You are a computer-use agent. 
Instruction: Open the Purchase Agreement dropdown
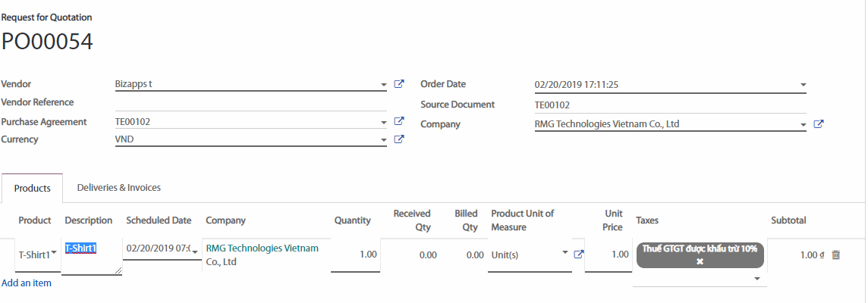click(384, 122)
